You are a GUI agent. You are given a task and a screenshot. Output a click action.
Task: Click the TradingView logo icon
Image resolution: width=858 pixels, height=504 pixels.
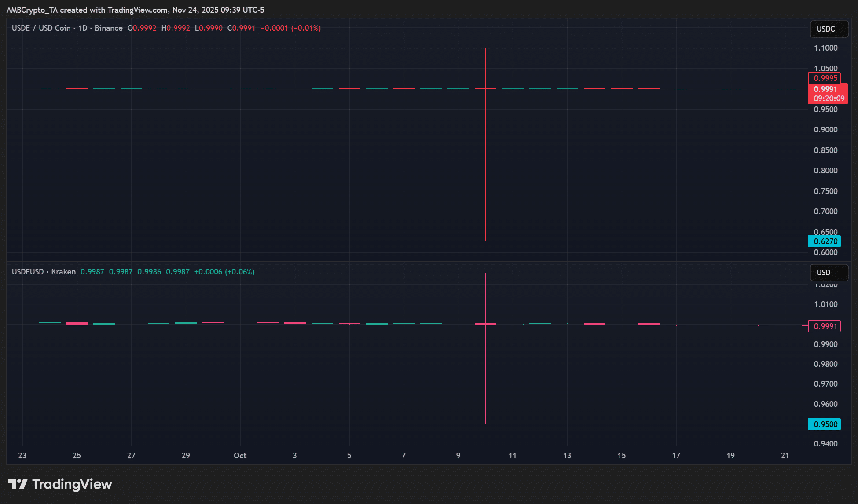point(18,484)
